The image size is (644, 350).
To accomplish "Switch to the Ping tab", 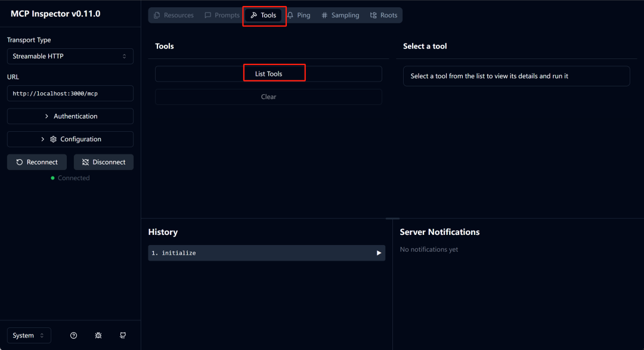I will (299, 15).
